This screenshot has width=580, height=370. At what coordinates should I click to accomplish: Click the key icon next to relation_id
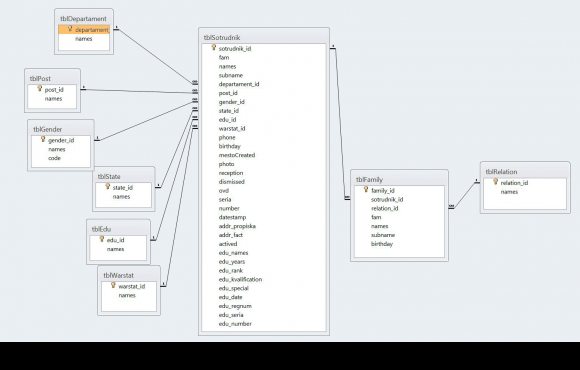(495, 182)
